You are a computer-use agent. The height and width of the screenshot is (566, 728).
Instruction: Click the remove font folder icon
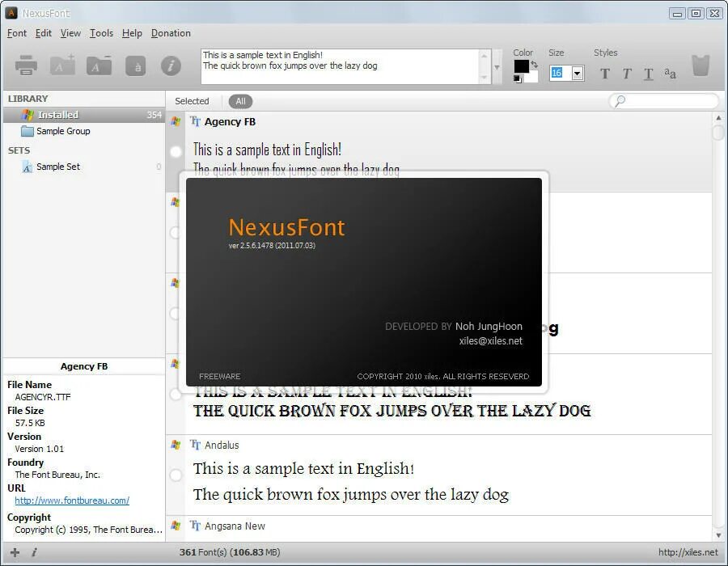(99, 65)
